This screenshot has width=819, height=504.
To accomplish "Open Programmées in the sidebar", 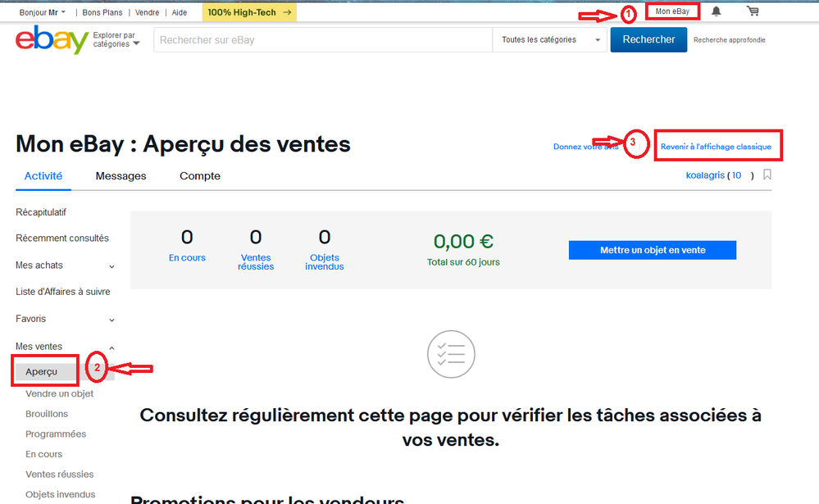I will (56, 434).
